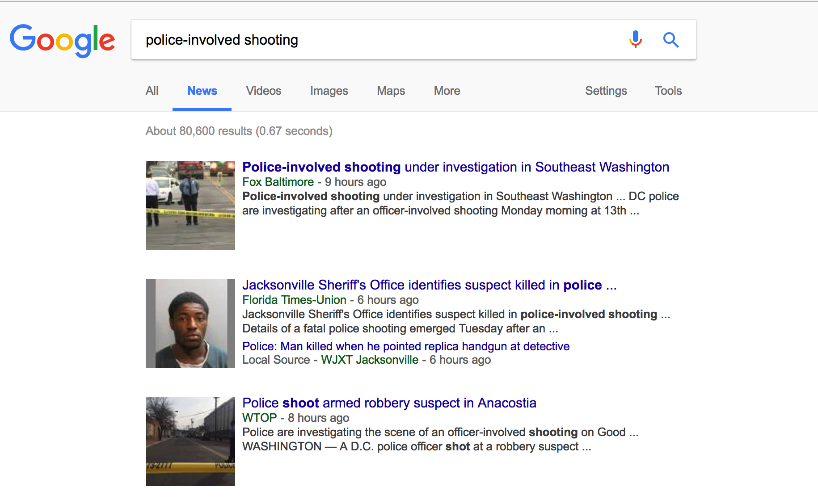Click snippet 'Details of a fatal police shooting'
This screenshot has width=818, height=504.
400,328
